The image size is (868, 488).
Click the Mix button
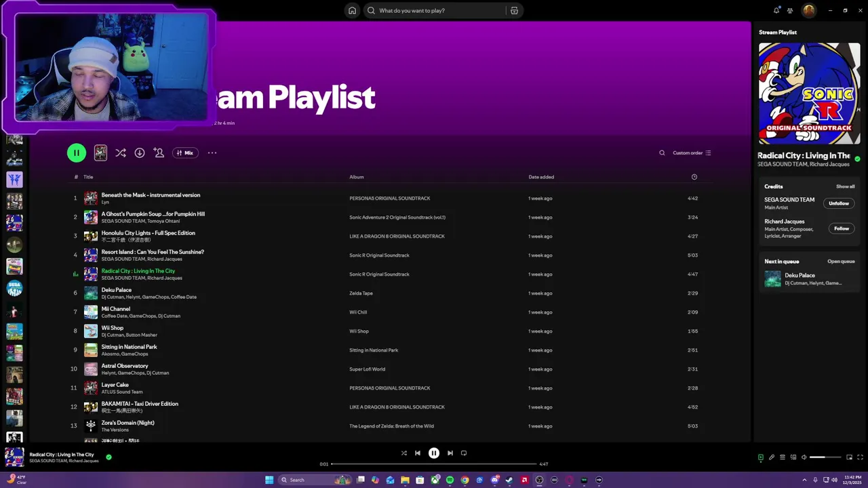coord(185,153)
